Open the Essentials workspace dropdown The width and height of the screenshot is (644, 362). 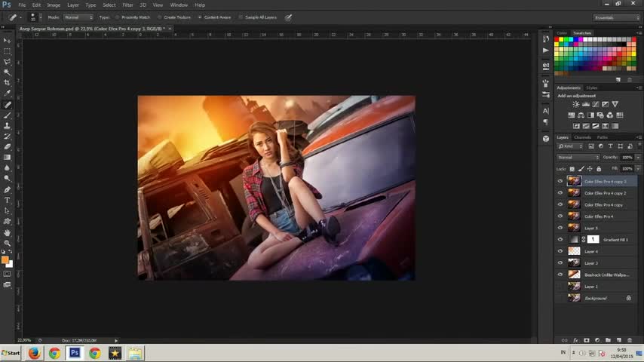pyautogui.click(x=615, y=17)
